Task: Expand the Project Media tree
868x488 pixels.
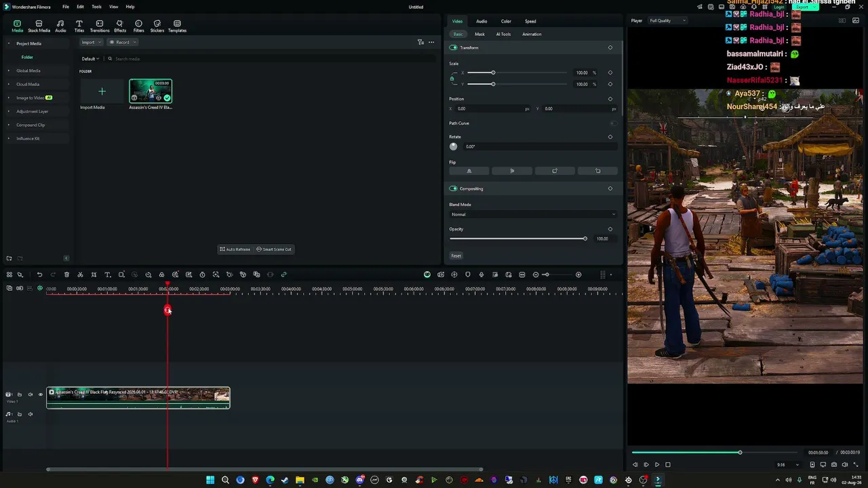Action: 9,43
